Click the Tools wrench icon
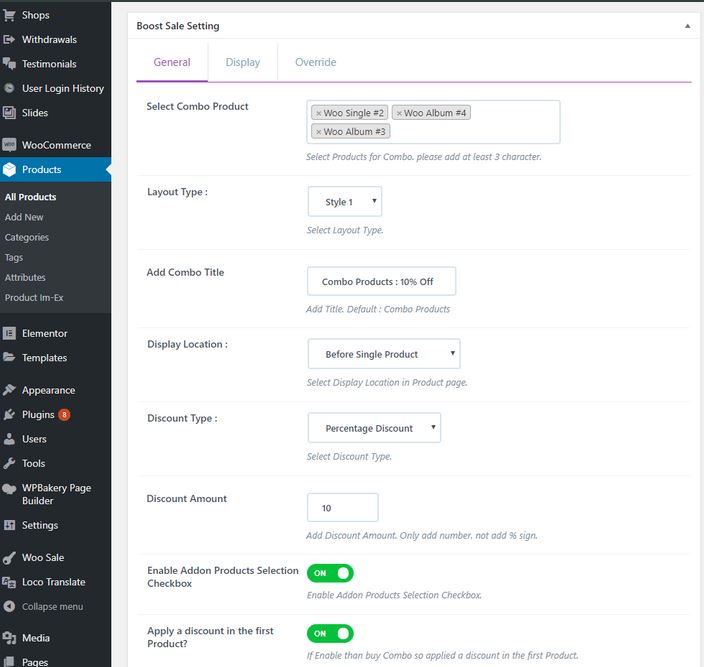This screenshot has height=667, width=704. (9, 463)
